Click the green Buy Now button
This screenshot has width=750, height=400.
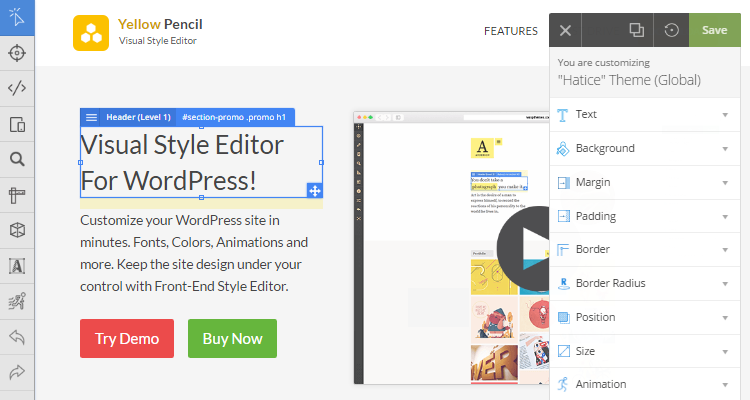pyautogui.click(x=232, y=339)
